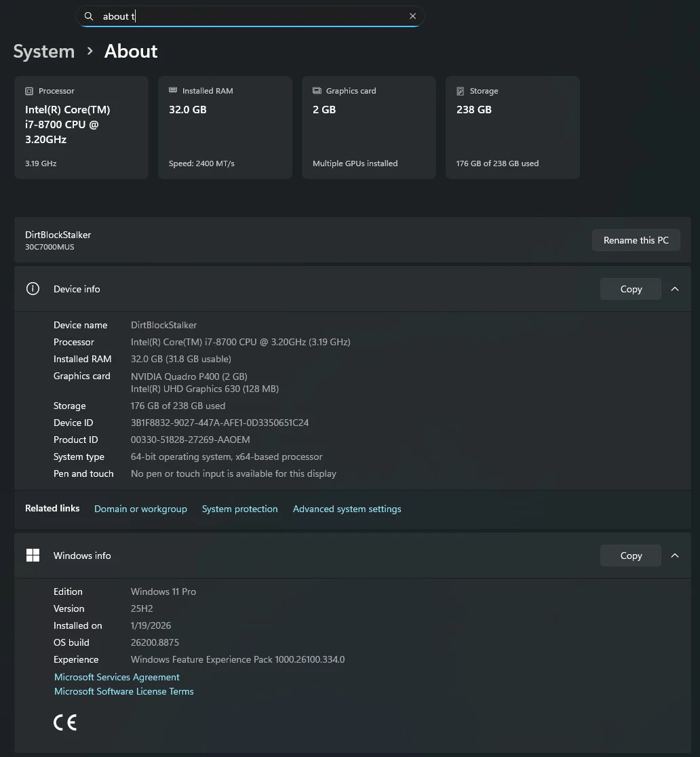Select the Device ID value text
700x757 pixels.
[x=220, y=423]
